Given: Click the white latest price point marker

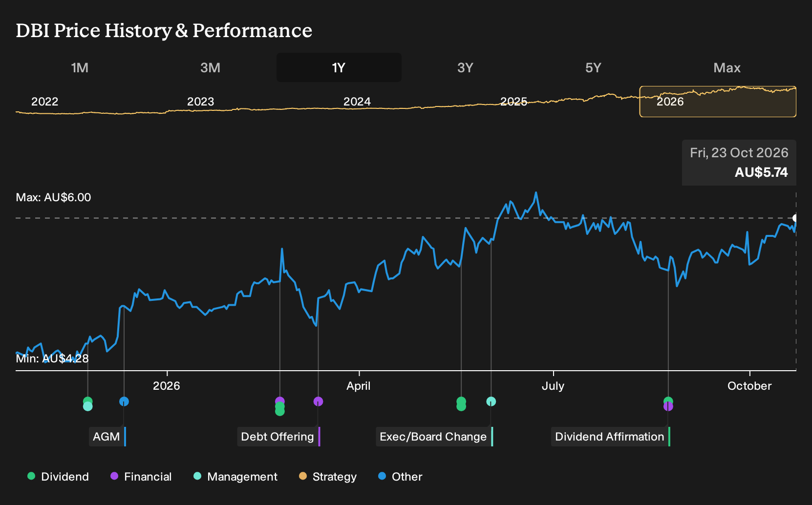Looking at the screenshot, I should click(795, 218).
